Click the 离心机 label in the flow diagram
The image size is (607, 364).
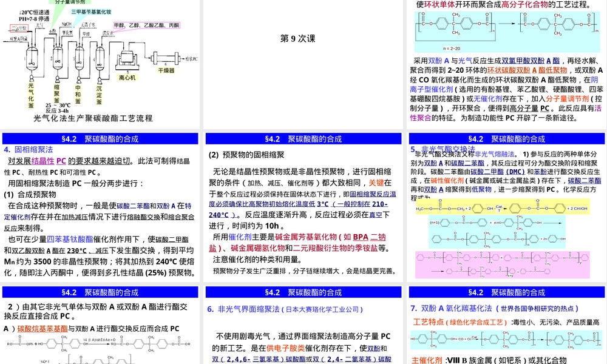tap(127, 78)
